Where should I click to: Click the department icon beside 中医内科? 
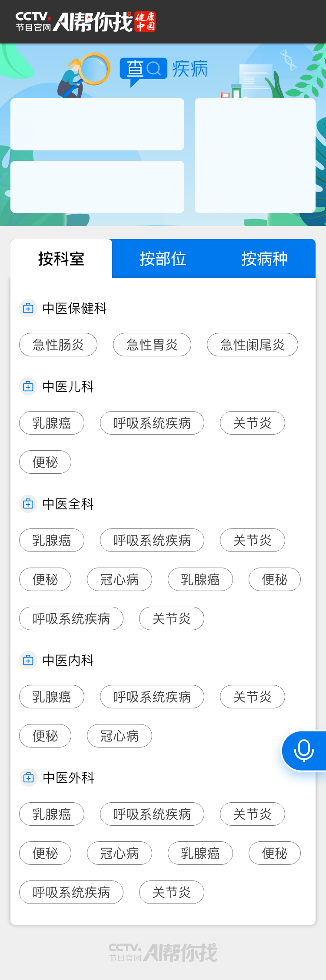[28, 660]
